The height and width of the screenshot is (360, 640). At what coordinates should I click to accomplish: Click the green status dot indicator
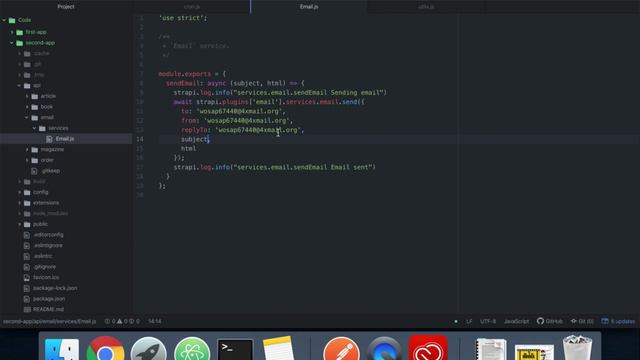(456, 322)
